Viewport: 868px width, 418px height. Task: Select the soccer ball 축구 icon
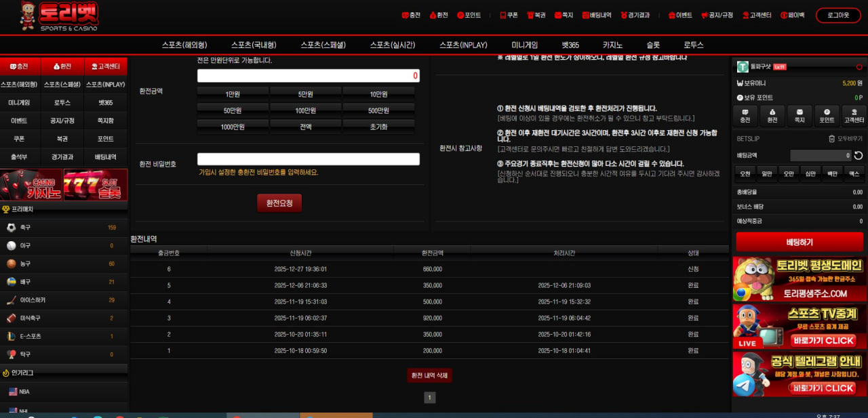(12, 228)
